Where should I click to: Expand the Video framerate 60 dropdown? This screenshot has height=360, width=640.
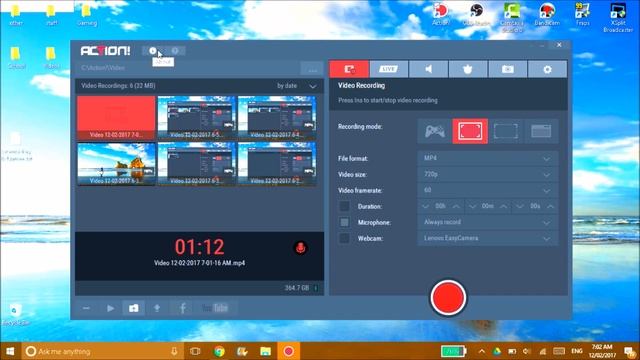click(488, 190)
